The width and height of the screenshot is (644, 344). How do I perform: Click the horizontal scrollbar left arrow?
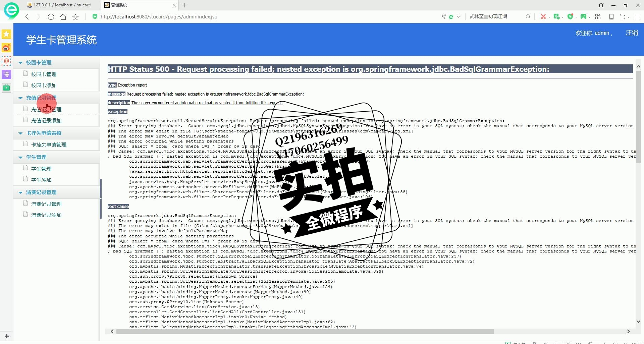112,331
